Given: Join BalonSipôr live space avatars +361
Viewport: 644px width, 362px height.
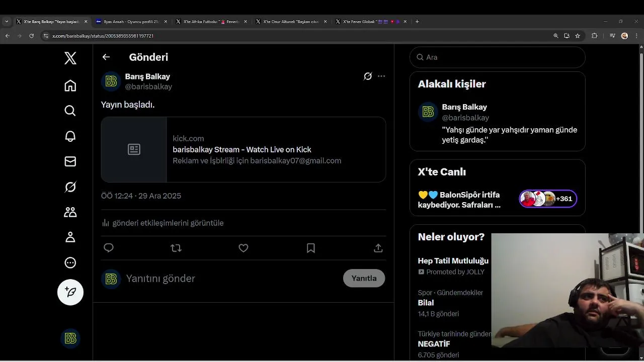Looking at the screenshot, I should 548,199.
